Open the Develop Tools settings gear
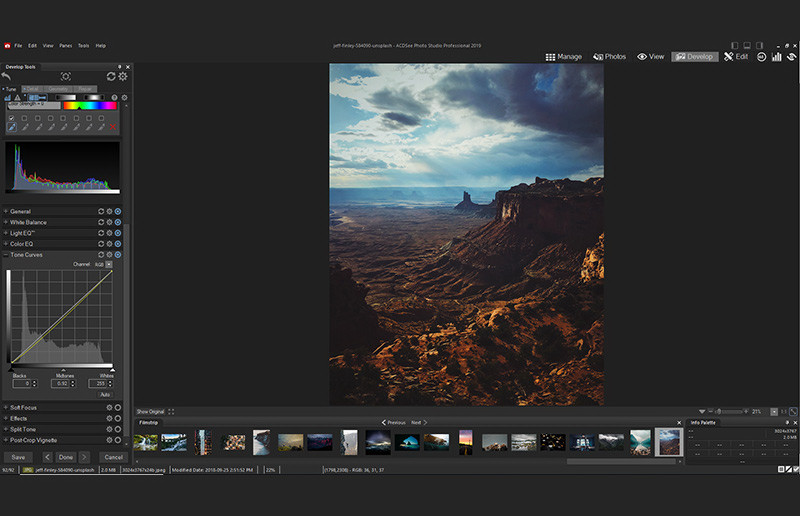 click(x=123, y=77)
